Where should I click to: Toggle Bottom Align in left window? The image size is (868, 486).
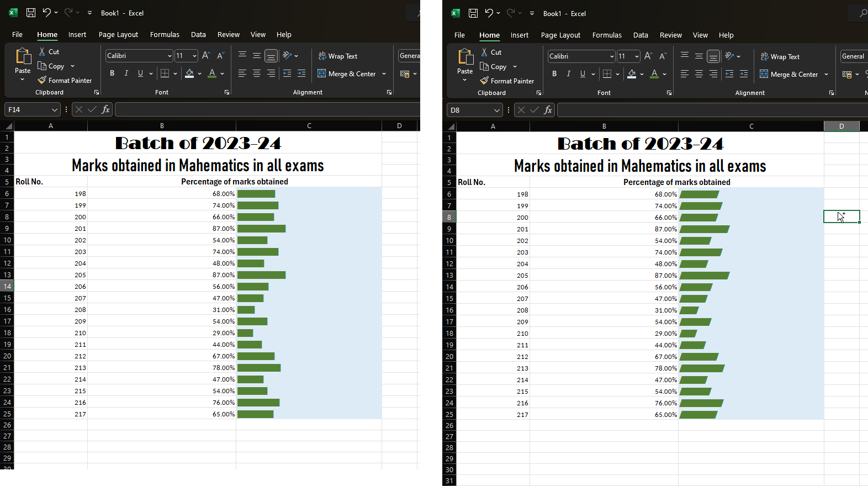point(271,55)
